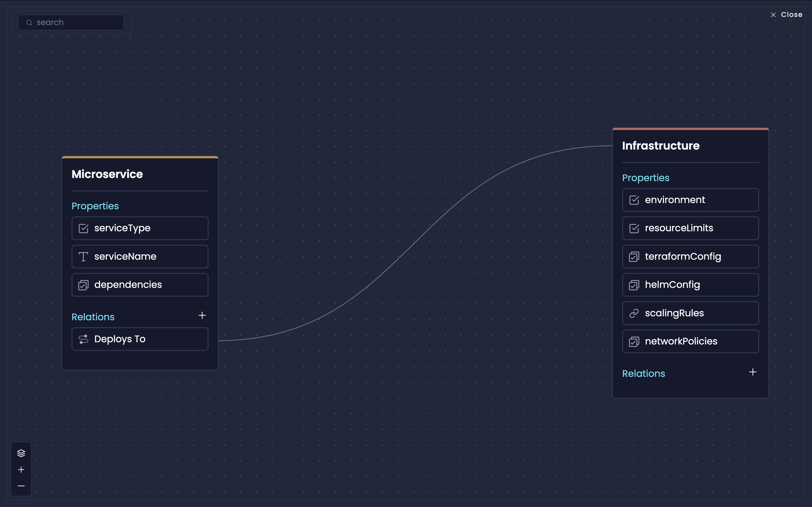
Task: Zoom out with the minus control
Action: 21,486
